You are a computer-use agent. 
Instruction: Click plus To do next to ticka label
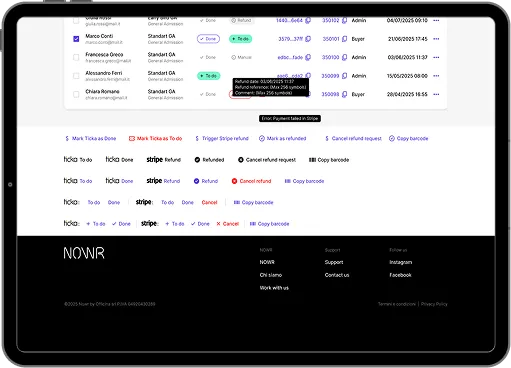96,224
